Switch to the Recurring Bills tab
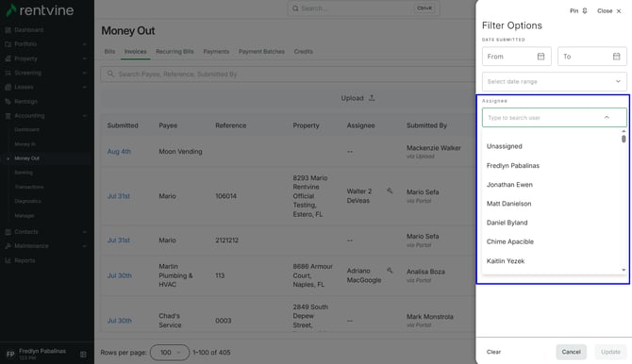This screenshot has height=364, width=632. point(175,52)
